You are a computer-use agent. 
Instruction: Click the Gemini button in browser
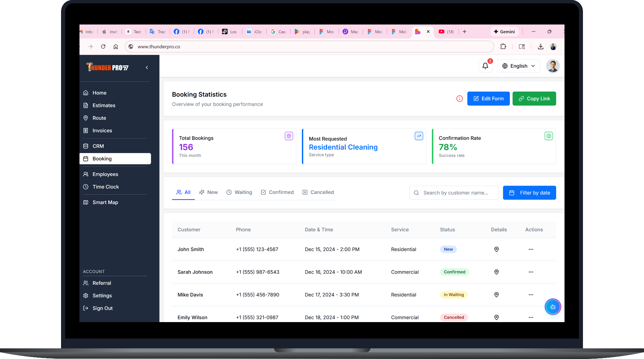coord(504,32)
